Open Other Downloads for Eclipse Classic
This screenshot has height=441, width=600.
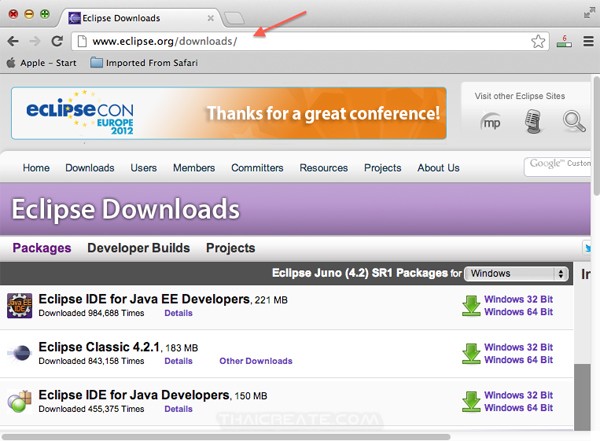(x=256, y=361)
